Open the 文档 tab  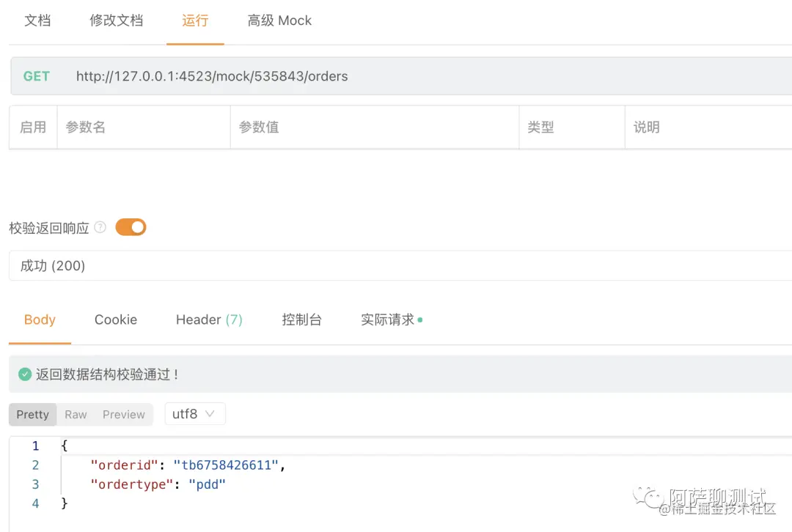[37, 21]
